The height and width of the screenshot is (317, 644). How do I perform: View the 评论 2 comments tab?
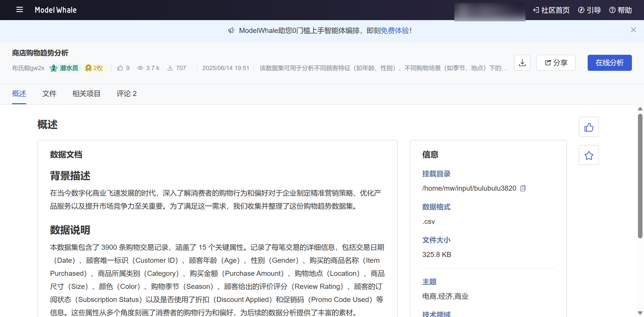click(127, 94)
